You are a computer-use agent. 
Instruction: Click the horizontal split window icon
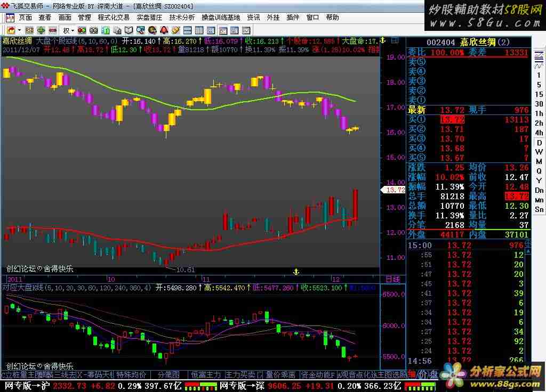pyautogui.click(x=187, y=30)
